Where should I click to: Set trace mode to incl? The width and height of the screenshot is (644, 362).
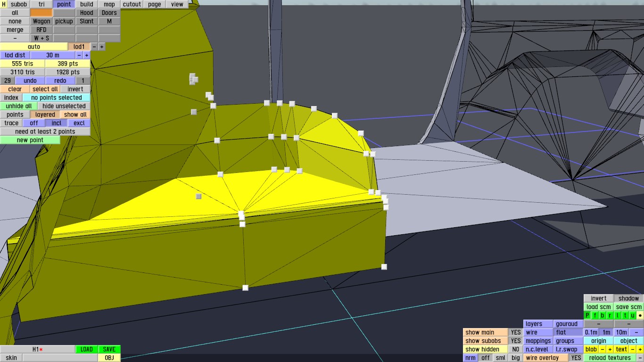[57, 123]
